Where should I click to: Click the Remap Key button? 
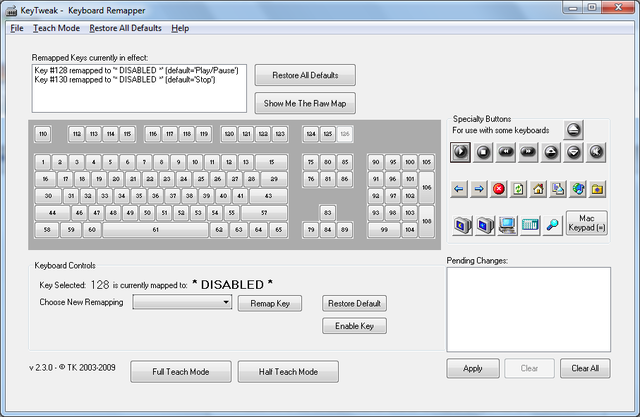pyautogui.click(x=270, y=304)
